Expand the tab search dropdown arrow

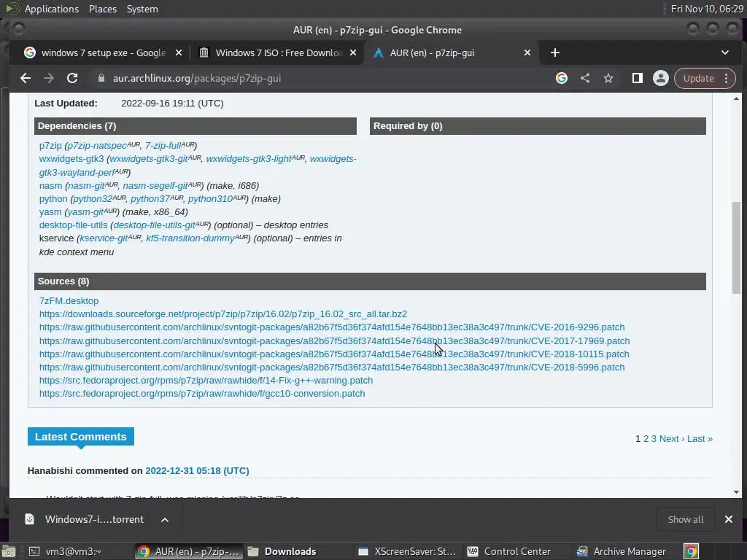click(x=725, y=52)
